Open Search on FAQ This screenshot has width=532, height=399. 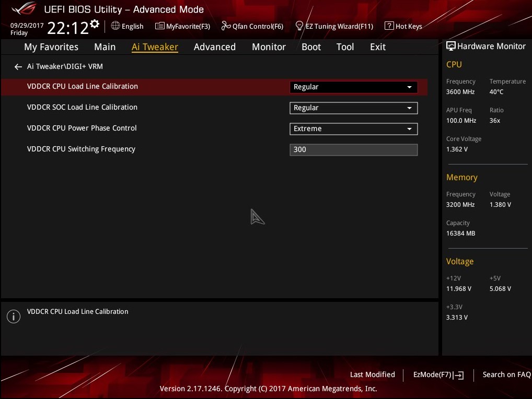(506, 374)
